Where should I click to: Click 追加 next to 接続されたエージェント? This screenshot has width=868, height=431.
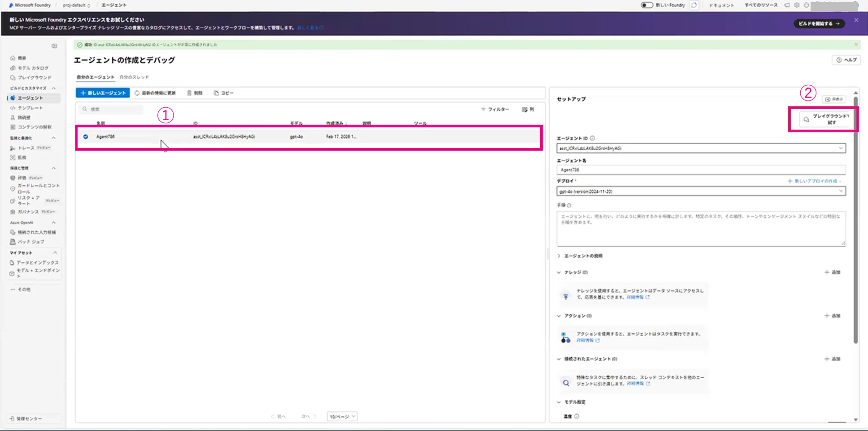832,359
